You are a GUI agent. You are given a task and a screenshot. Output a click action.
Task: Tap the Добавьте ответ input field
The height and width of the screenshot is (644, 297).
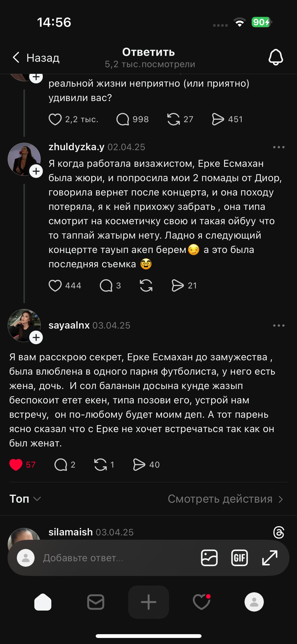(x=113, y=558)
